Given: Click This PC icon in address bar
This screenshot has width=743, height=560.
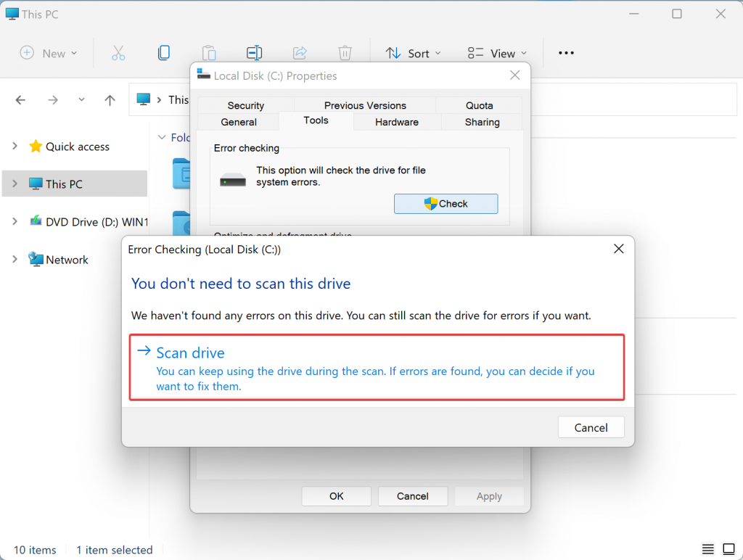Looking at the screenshot, I should (x=144, y=99).
